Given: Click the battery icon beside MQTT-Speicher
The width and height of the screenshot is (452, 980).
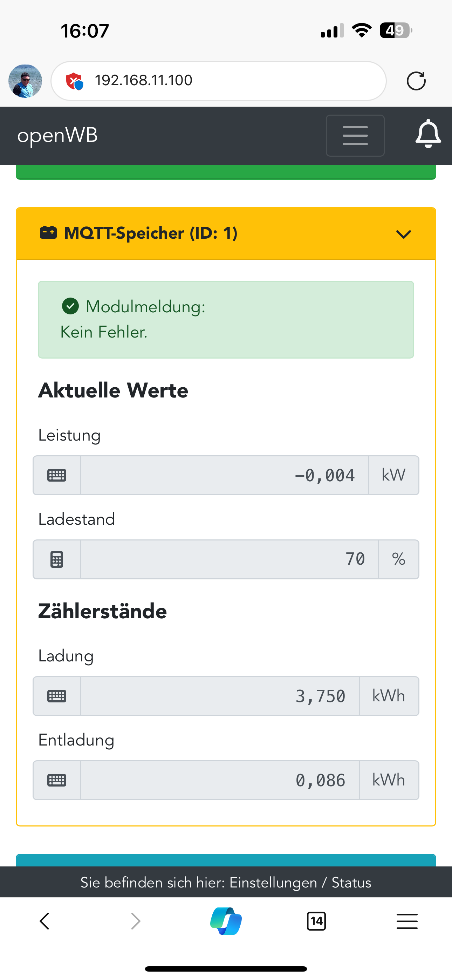Looking at the screenshot, I should click(x=48, y=233).
